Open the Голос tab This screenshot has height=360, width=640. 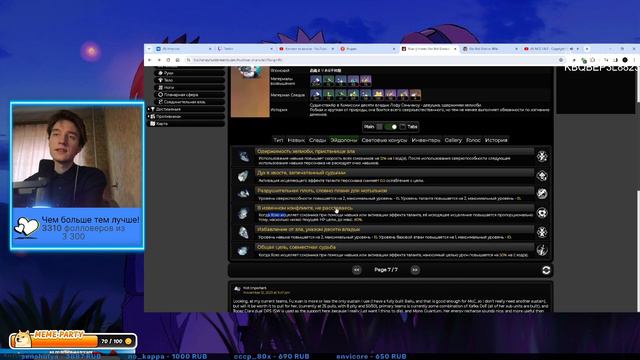pyautogui.click(x=473, y=140)
